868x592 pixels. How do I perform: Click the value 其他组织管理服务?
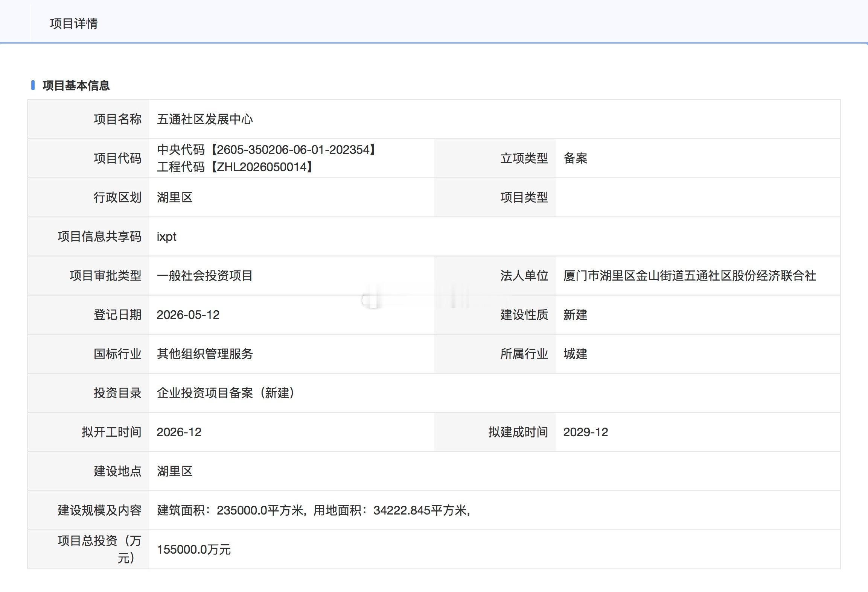(205, 354)
